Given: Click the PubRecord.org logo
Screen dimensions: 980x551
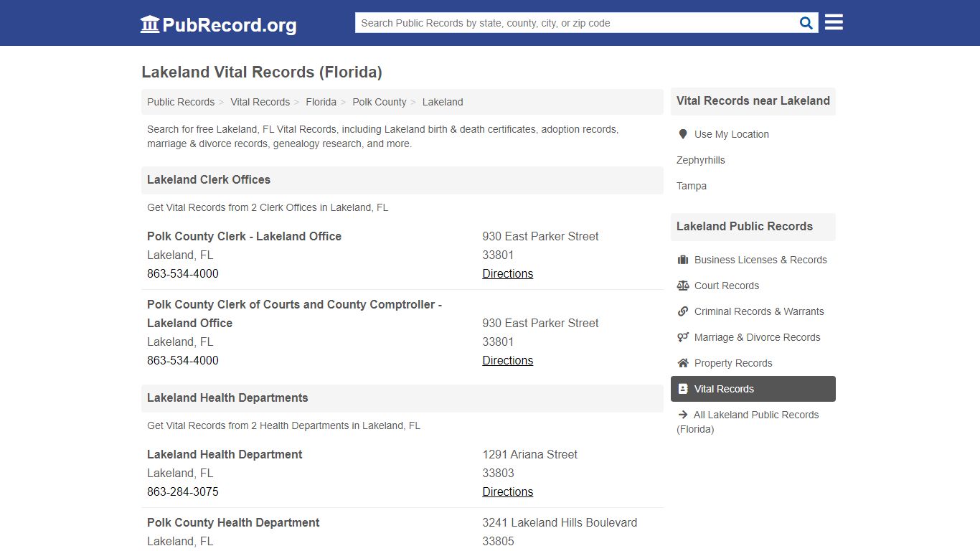Looking at the screenshot, I should click(218, 24).
